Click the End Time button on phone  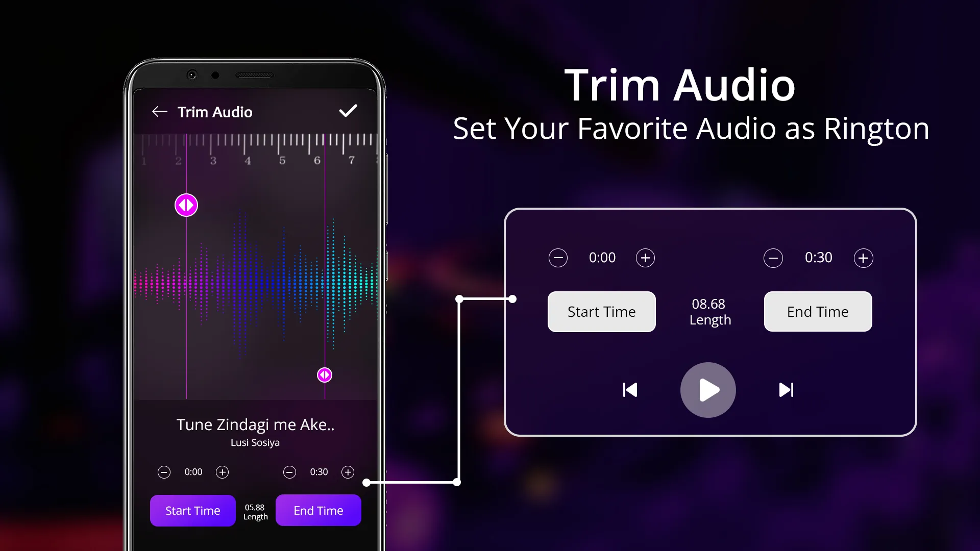click(317, 510)
